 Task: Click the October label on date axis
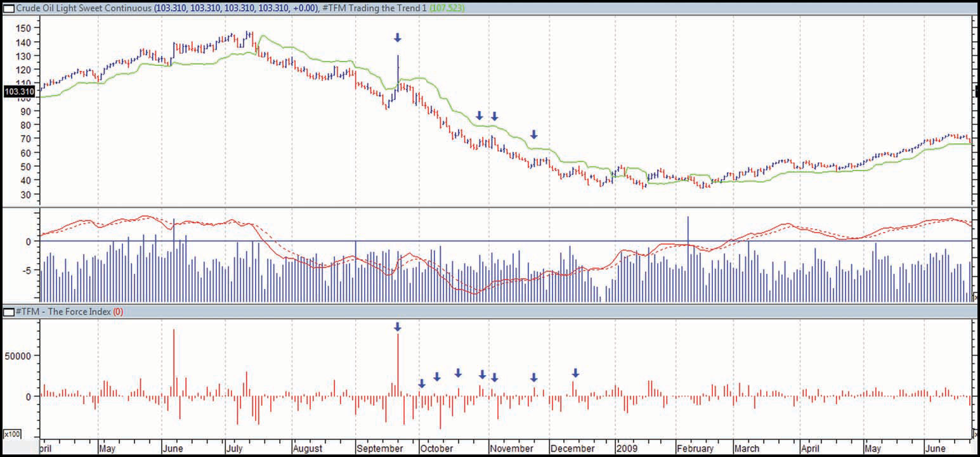coord(437,448)
